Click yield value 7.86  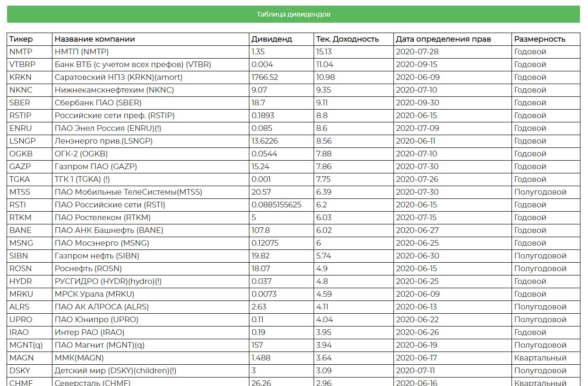point(324,167)
